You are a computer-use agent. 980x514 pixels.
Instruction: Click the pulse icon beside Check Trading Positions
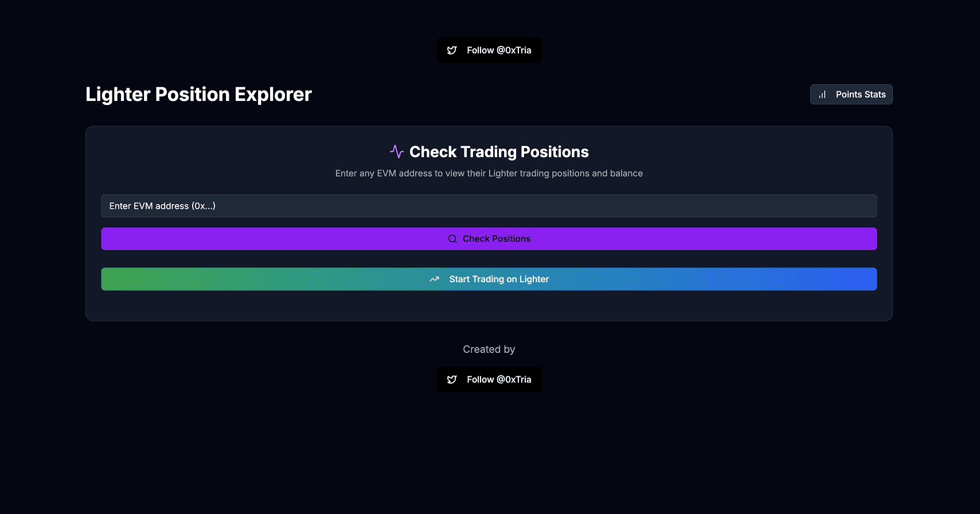(x=397, y=151)
